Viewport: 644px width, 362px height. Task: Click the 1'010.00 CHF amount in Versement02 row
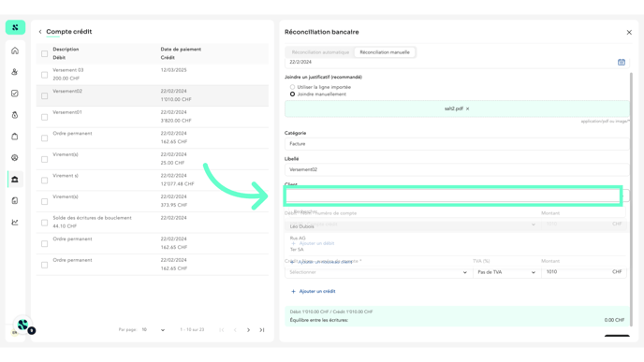coord(176,99)
